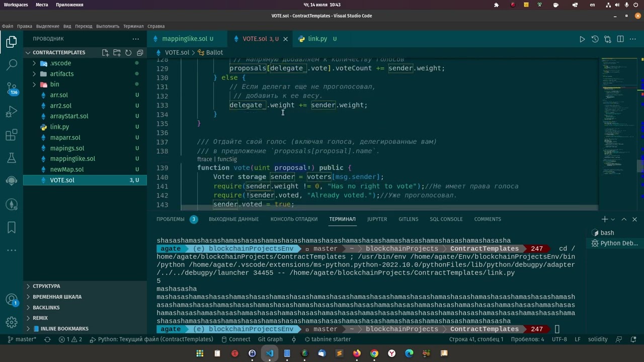Viewport: 644px width, 362px height.
Task: Open the Выделение menu
Action: 48,26
